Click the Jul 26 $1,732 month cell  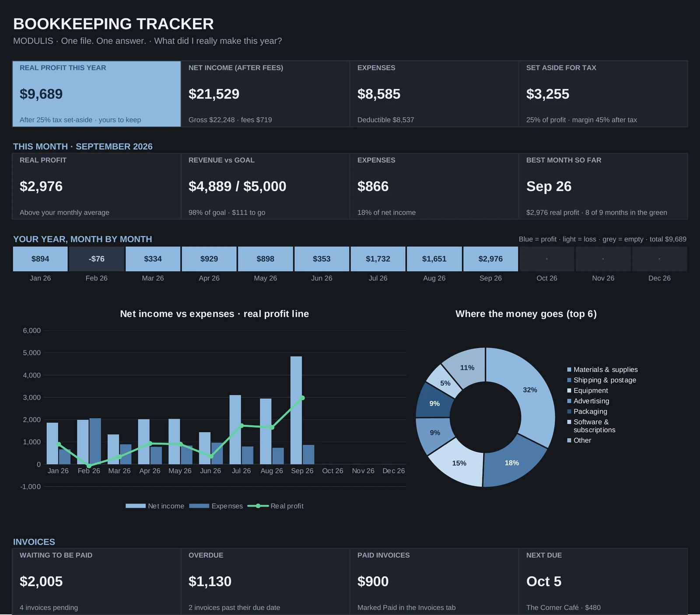click(x=378, y=259)
